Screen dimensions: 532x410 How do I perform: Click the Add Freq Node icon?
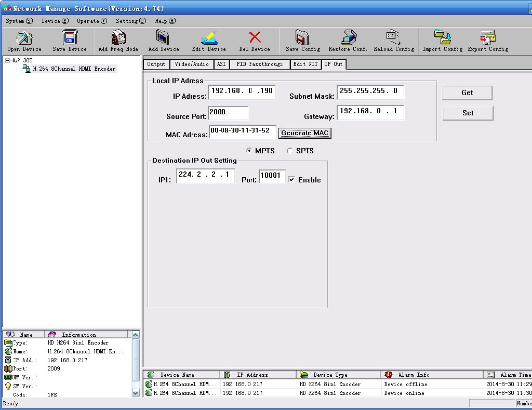118,37
